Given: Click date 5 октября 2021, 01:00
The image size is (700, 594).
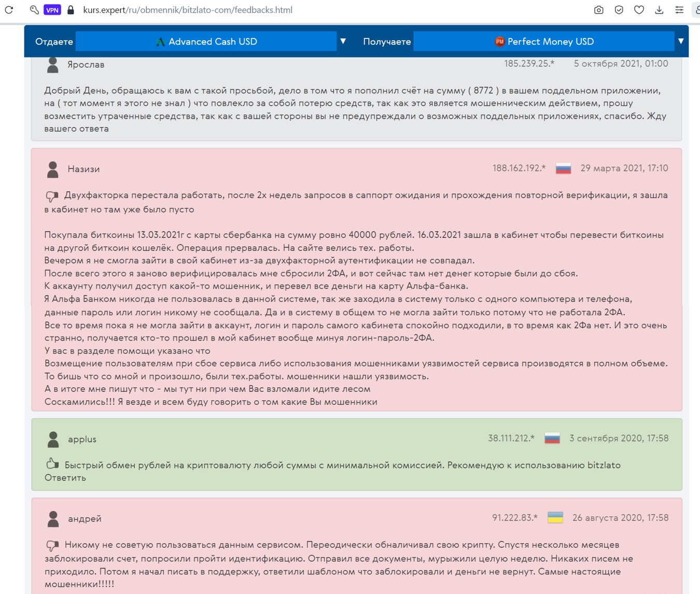Looking at the screenshot, I should point(621,64).
